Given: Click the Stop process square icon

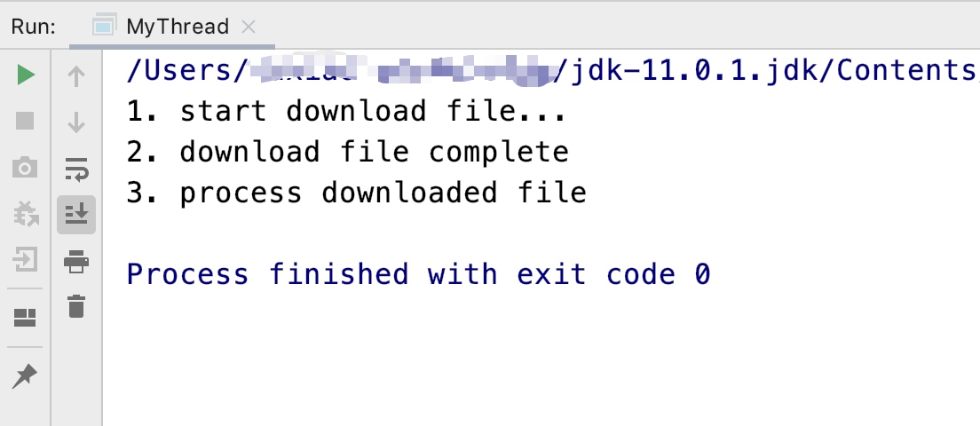Looking at the screenshot, I should [x=25, y=122].
